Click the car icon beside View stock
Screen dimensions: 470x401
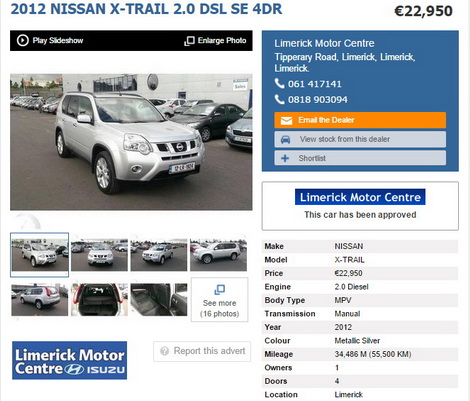coord(285,139)
